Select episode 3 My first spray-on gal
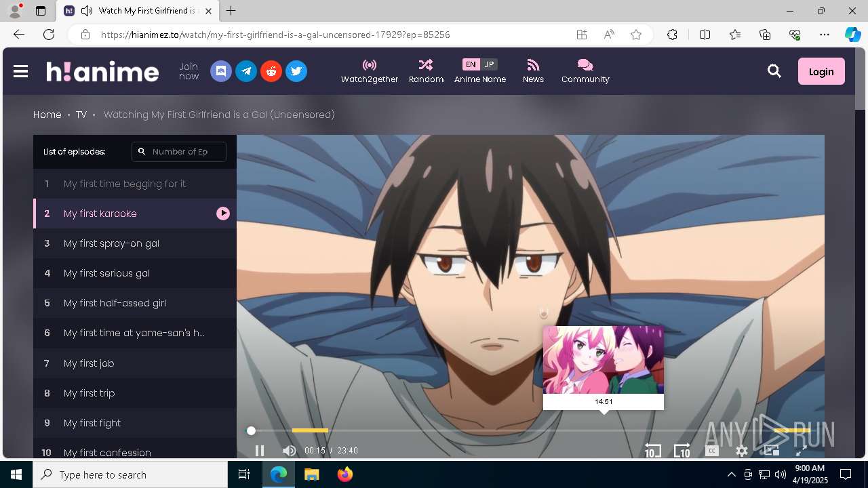Viewport: 868px width, 488px height. [x=135, y=243]
